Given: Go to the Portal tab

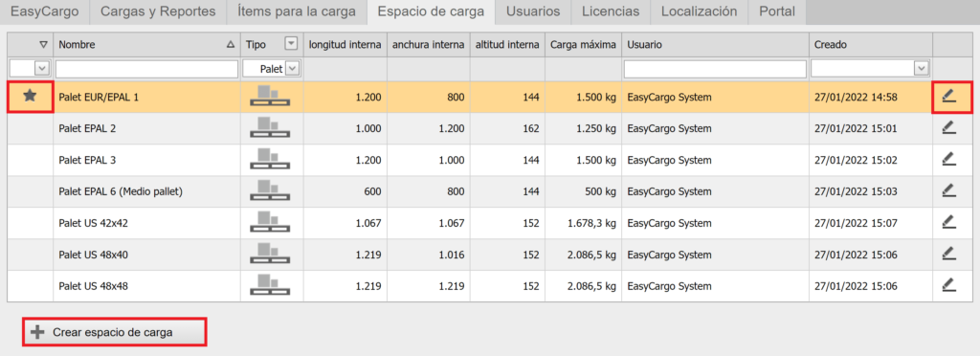Looking at the screenshot, I should coord(777,11).
